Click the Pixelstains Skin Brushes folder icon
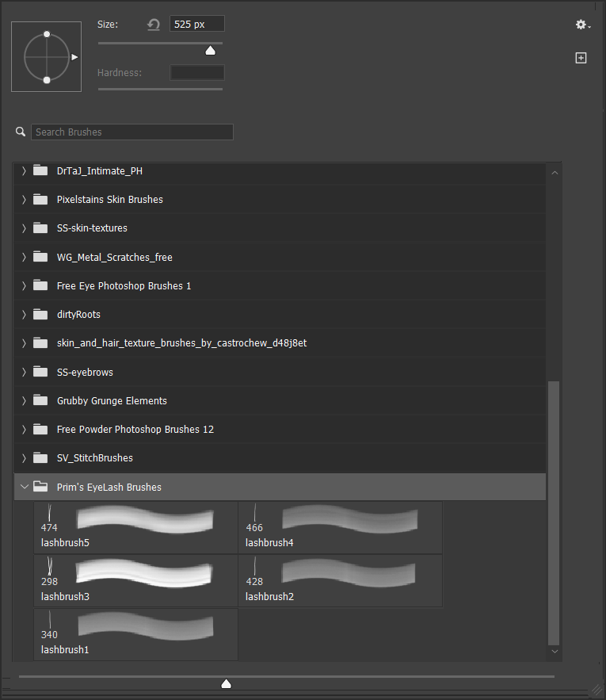Viewport: 606px width, 700px height. coord(40,199)
